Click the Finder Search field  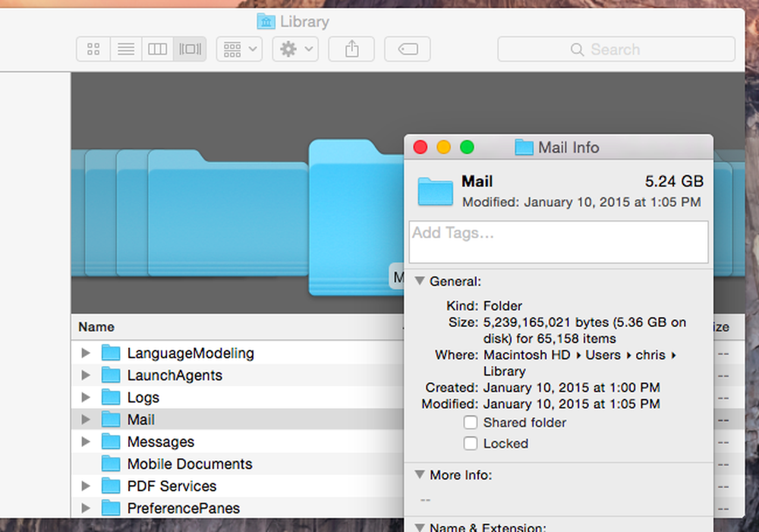click(616, 49)
